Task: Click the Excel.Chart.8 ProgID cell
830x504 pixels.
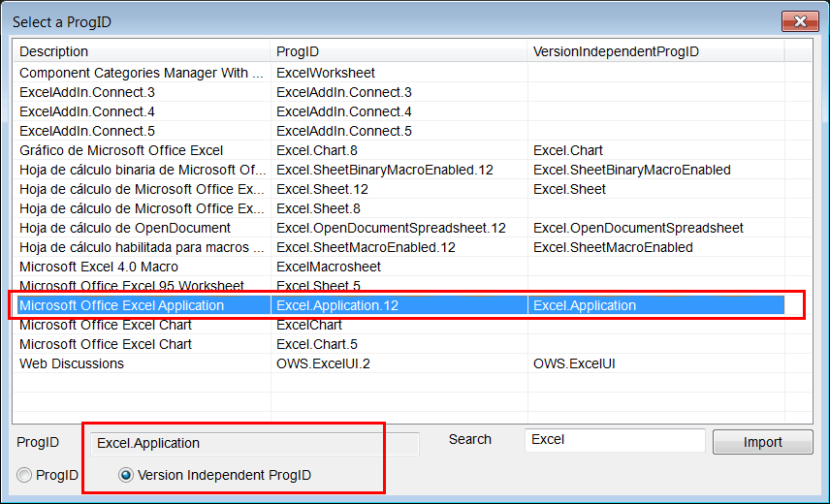Action: pyautogui.click(x=399, y=150)
